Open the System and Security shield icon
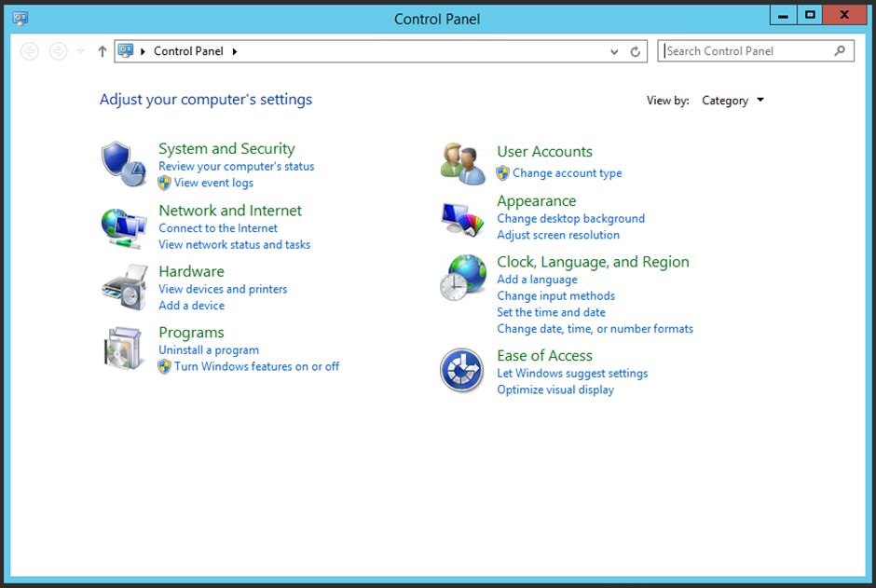876x588 pixels. pyautogui.click(x=124, y=164)
